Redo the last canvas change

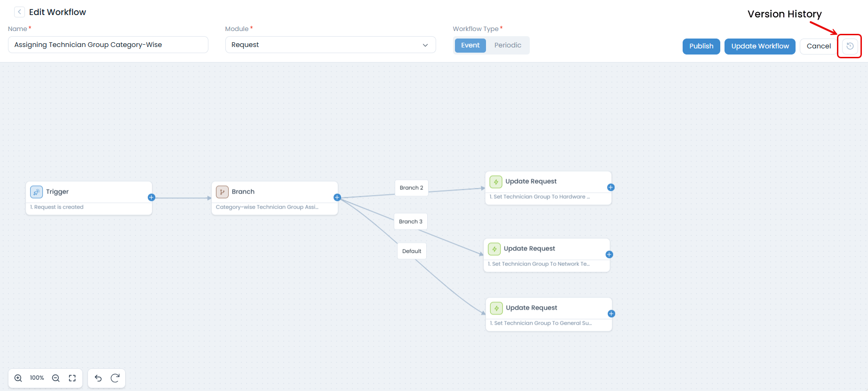click(115, 378)
